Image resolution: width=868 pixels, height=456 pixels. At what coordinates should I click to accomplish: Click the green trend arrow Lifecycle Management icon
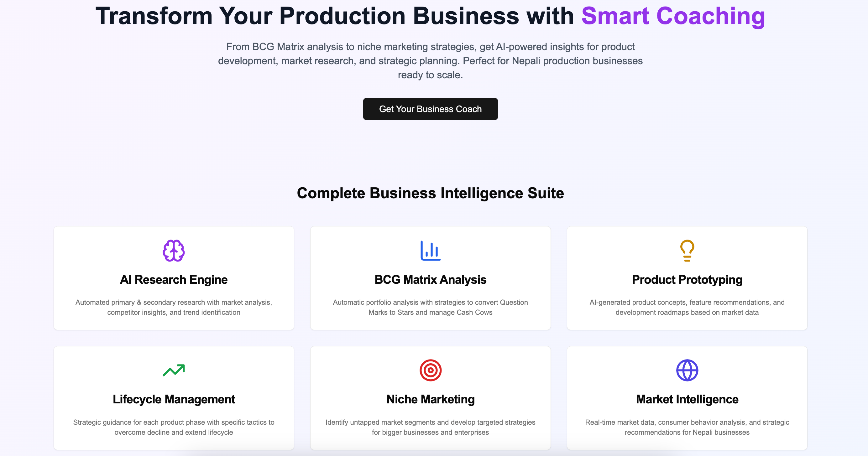click(174, 370)
